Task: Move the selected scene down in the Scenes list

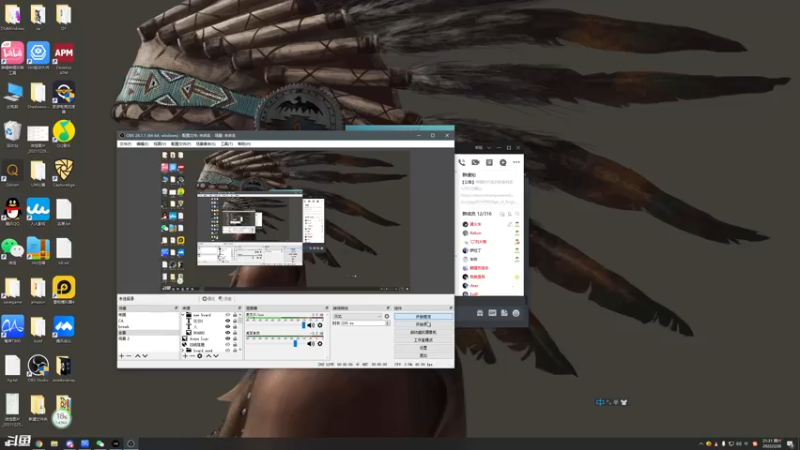Action: coord(145,356)
